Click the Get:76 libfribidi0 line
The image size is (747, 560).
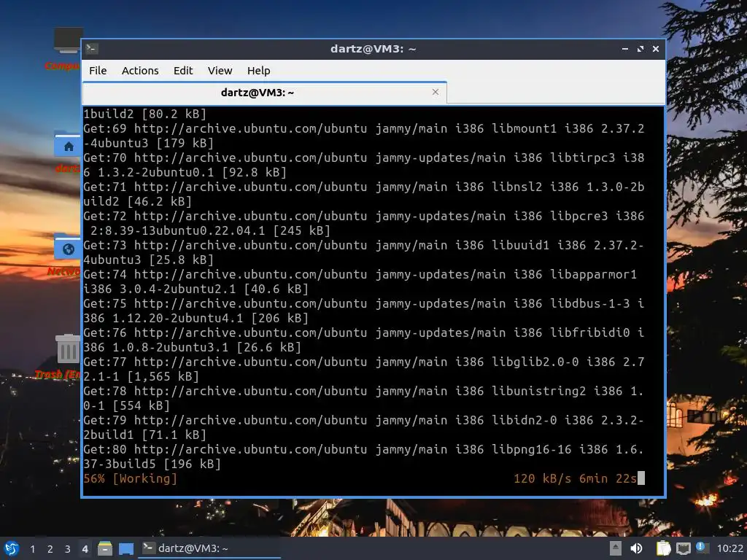(364, 340)
